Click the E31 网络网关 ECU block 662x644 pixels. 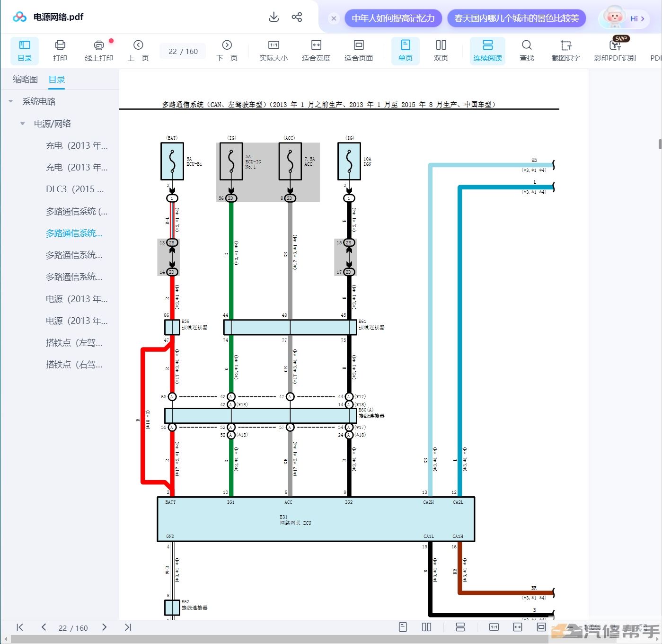316,519
